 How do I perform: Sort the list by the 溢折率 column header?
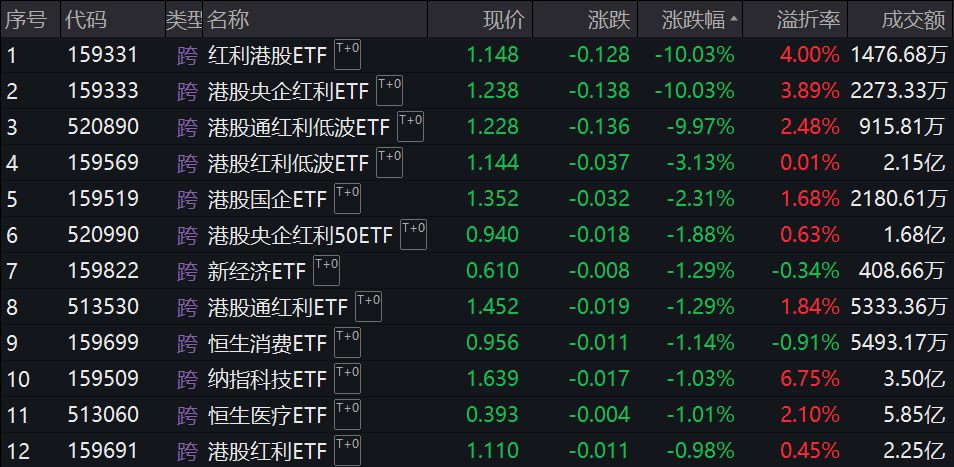pyautogui.click(x=807, y=19)
